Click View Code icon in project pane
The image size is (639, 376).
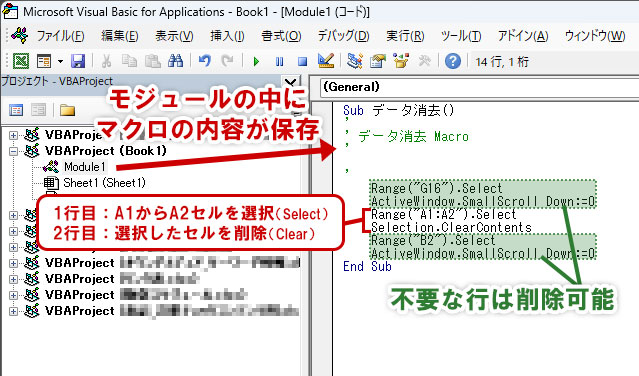click(16, 110)
